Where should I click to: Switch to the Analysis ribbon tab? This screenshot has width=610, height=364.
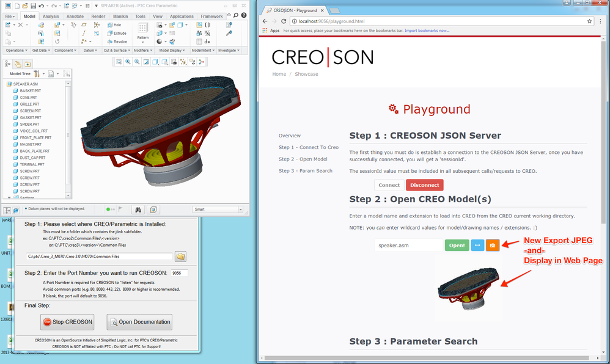coord(51,16)
